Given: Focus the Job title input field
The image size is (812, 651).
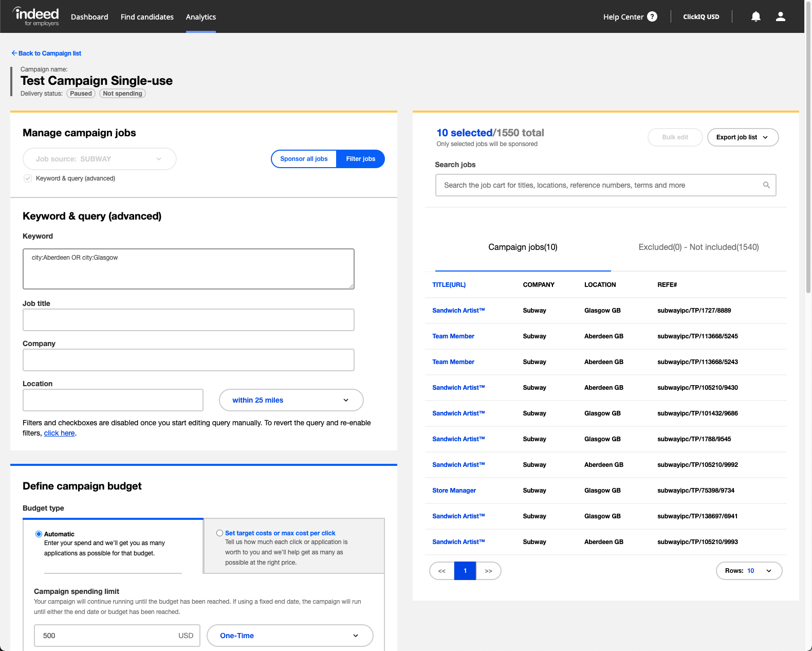Looking at the screenshot, I should [189, 320].
